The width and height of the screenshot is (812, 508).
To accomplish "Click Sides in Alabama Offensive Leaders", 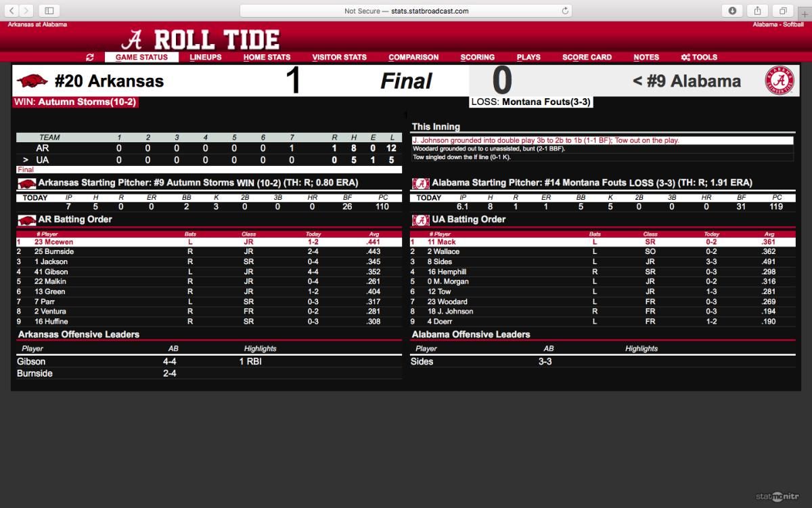I will pos(422,362).
